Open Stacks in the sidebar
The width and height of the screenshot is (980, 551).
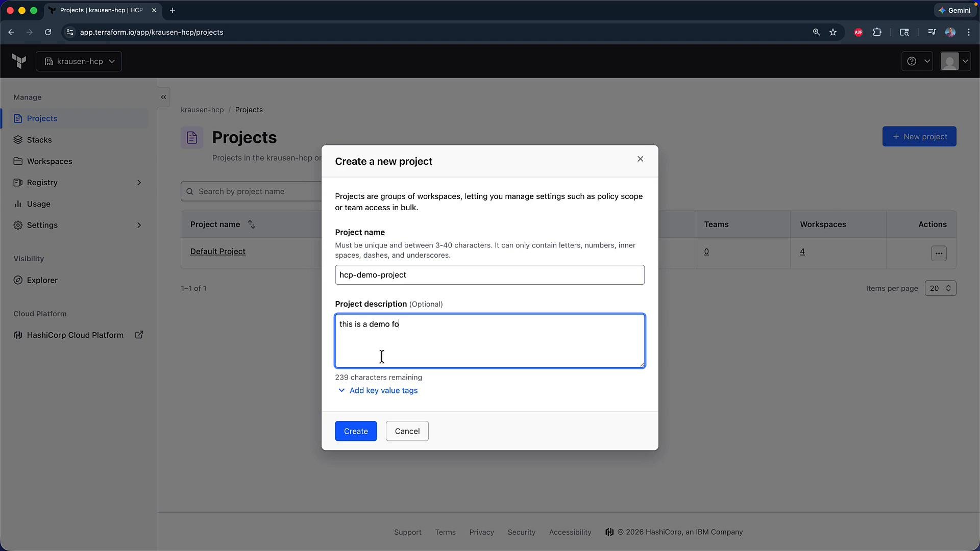(x=79, y=140)
